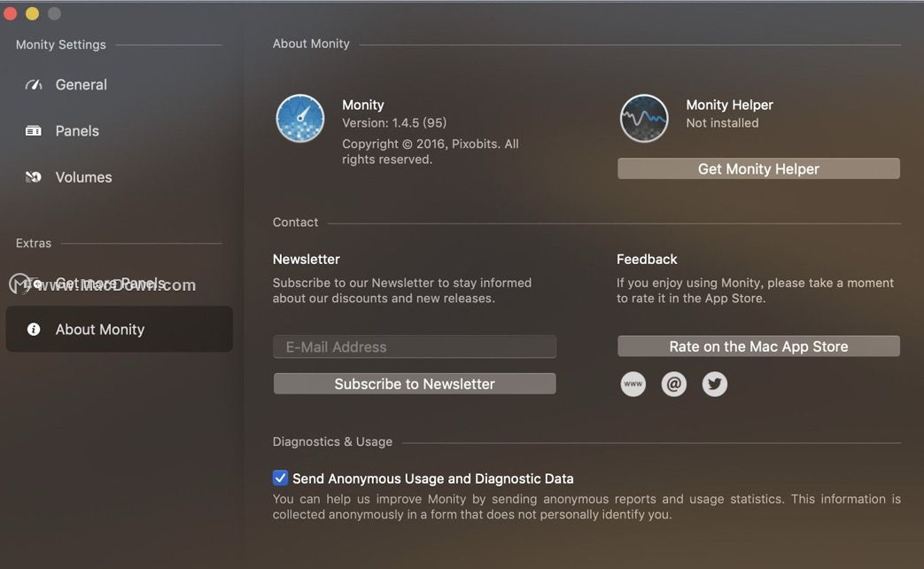
Task: Select the About Monity sidebar item
Action: 119,329
